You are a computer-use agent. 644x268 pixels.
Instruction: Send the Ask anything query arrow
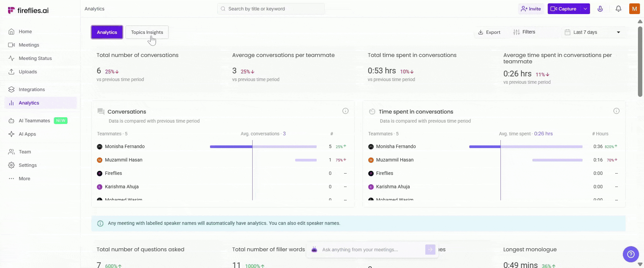(x=430, y=250)
